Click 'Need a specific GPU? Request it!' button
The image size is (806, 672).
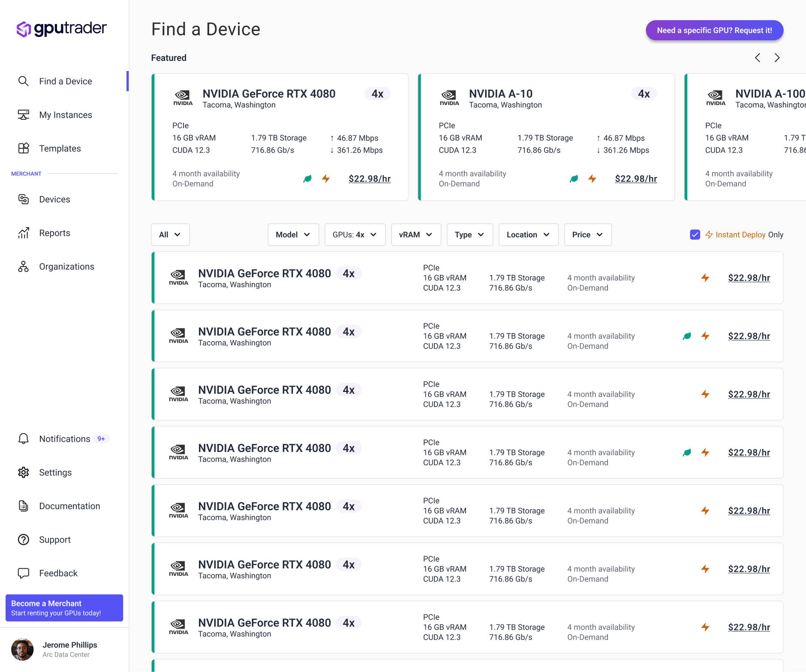tap(714, 30)
